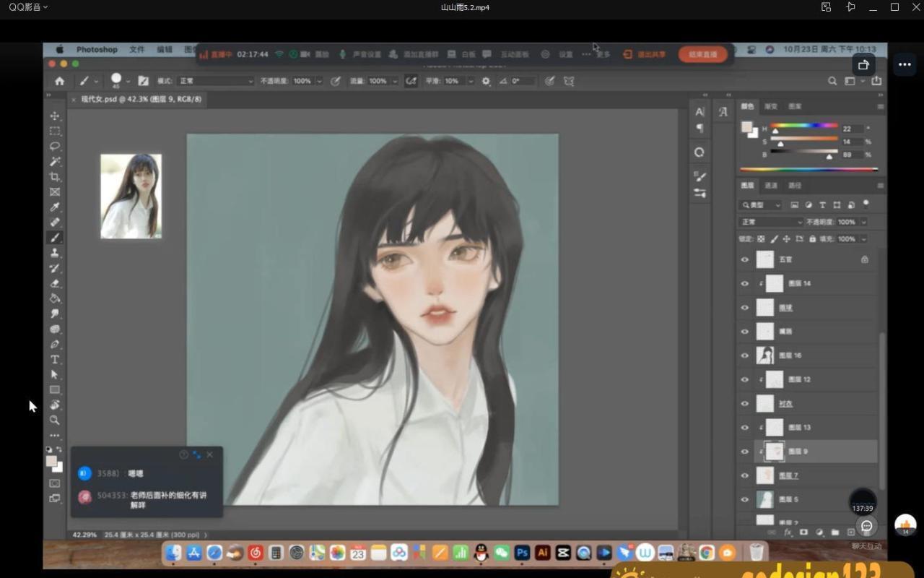Toggle Quick Mask mode
Viewport: 924px width, 578px height.
click(55, 483)
